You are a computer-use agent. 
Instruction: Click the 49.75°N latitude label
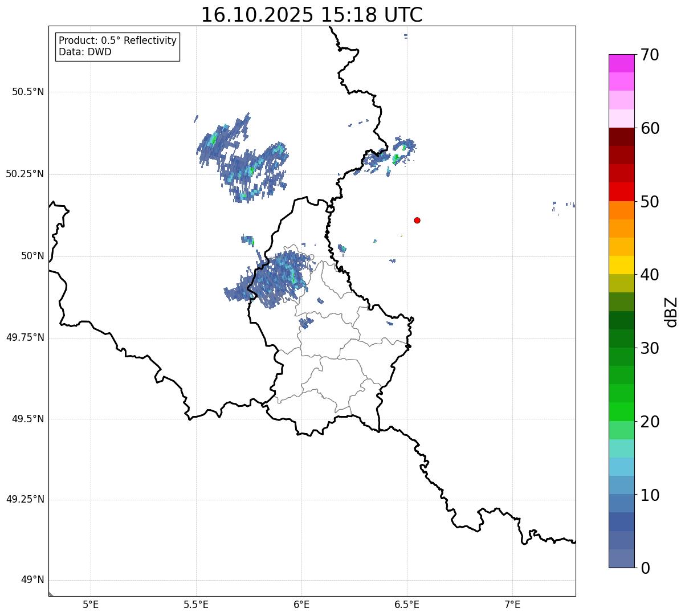coord(25,337)
